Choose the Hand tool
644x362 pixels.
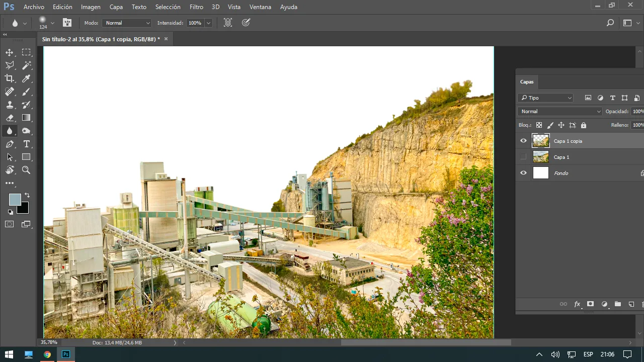click(x=10, y=170)
